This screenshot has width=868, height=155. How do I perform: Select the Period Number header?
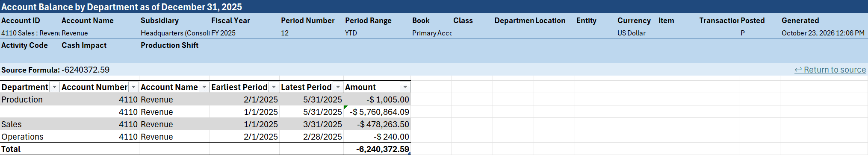pyautogui.click(x=312, y=20)
